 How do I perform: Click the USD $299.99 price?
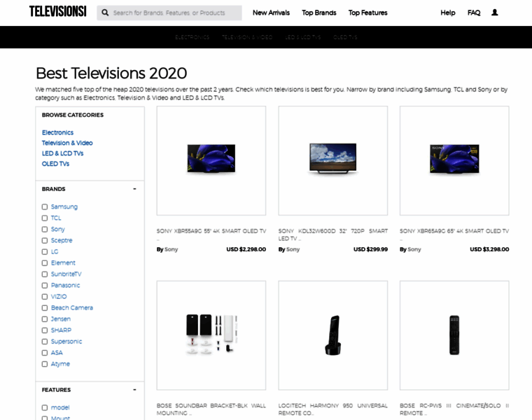tap(370, 249)
